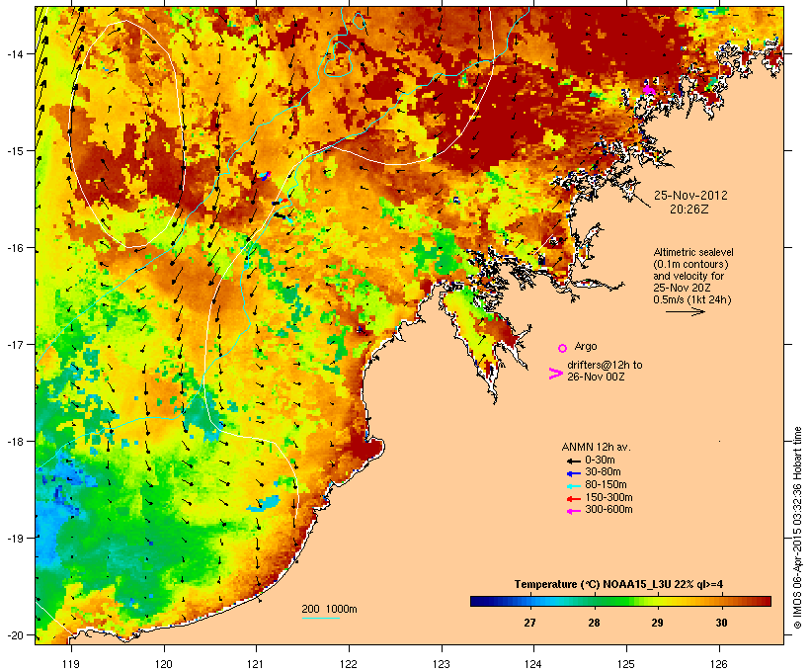The width and height of the screenshot is (810, 672).
Task: Click the IMOS copyright timestamp text
Action: pyautogui.click(x=797, y=528)
